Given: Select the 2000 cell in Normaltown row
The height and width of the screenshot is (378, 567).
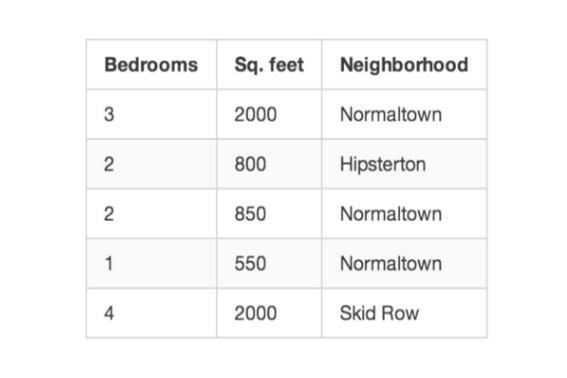Looking at the screenshot, I should [x=269, y=114].
